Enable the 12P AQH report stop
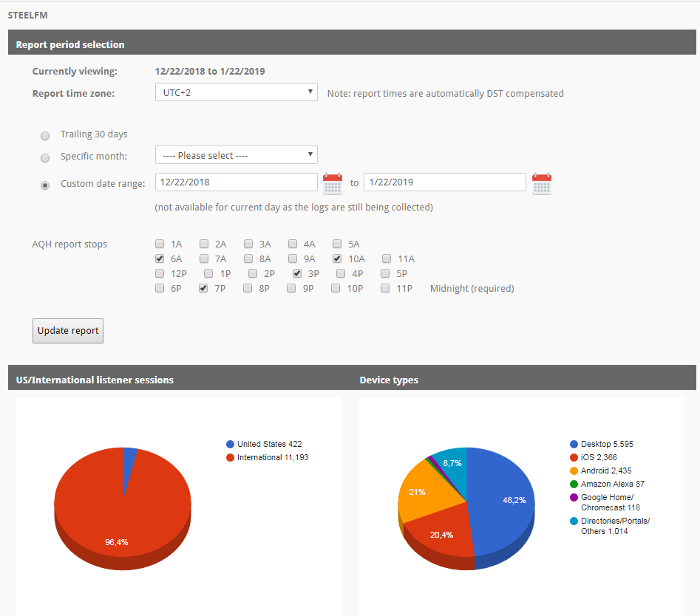The height and width of the screenshot is (616, 700). (x=160, y=274)
